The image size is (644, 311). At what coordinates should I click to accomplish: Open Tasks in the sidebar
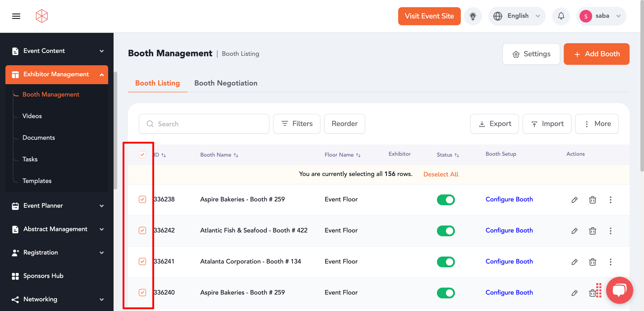pos(30,159)
